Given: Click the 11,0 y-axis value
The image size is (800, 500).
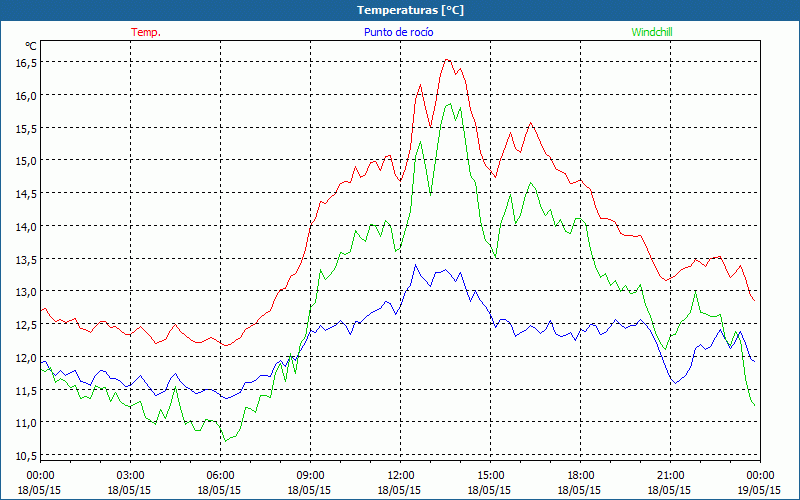Looking at the screenshot, I should click(27, 422).
